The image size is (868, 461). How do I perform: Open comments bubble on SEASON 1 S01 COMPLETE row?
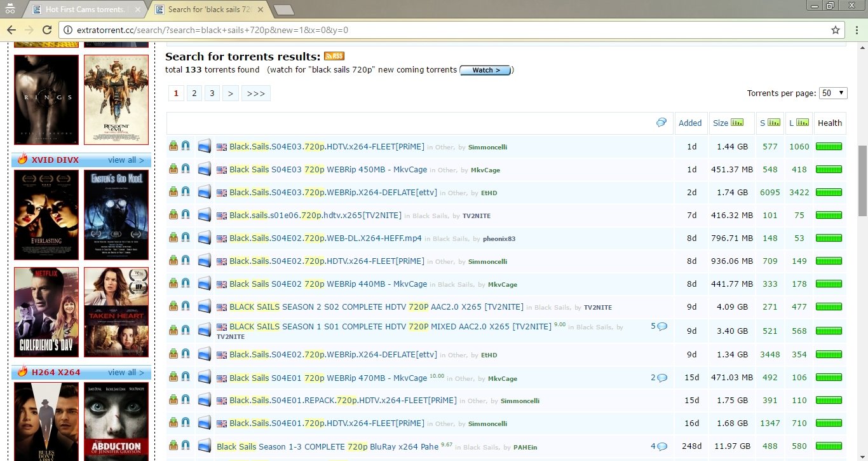pyautogui.click(x=662, y=326)
